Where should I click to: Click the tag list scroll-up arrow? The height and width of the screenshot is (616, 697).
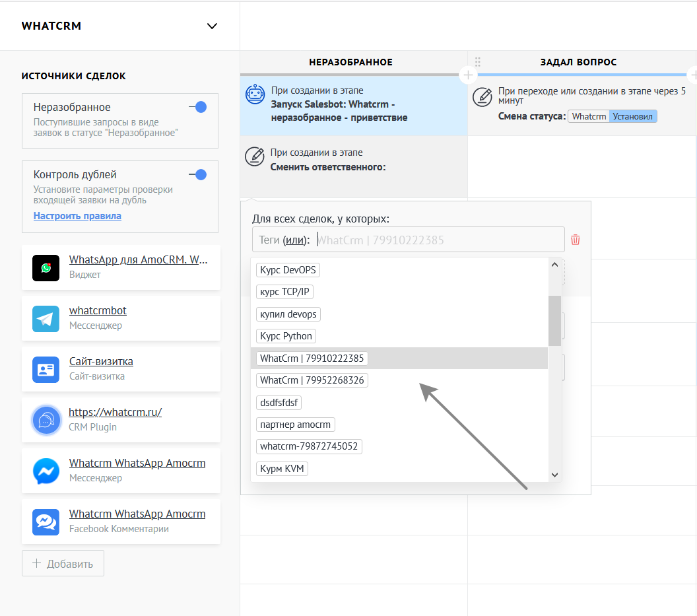click(x=554, y=265)
